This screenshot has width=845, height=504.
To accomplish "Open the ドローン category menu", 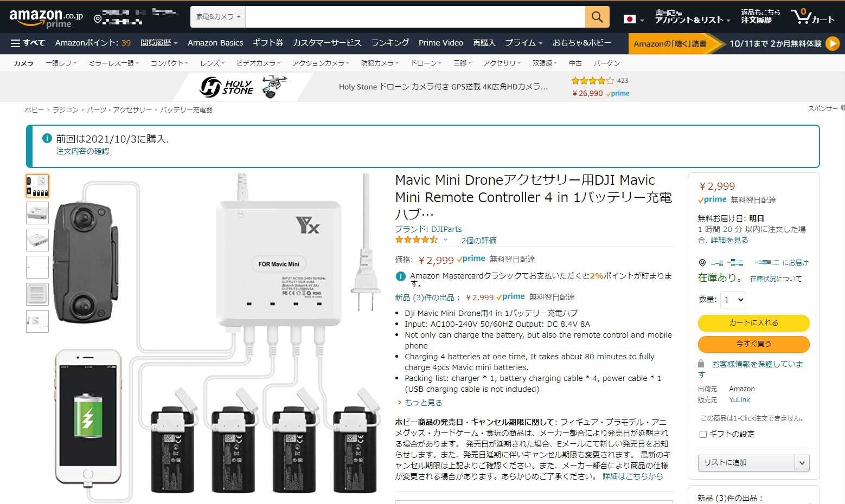I will click(x=426, y=63).
